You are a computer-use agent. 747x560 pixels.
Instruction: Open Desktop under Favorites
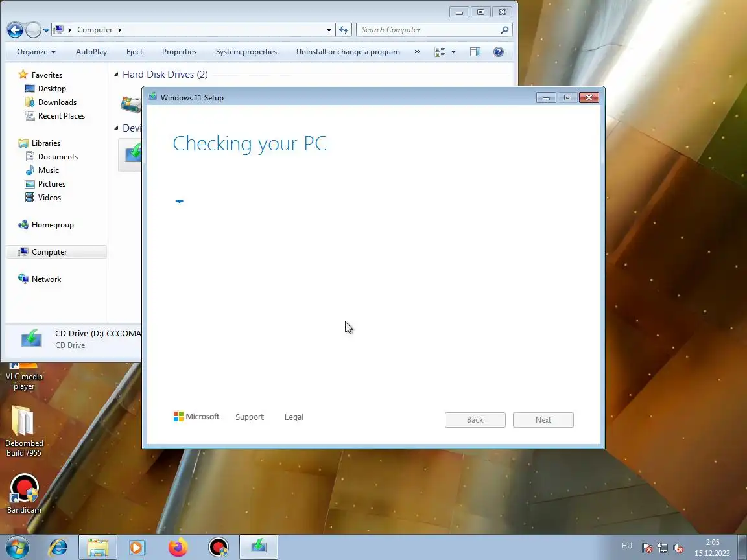52,89
